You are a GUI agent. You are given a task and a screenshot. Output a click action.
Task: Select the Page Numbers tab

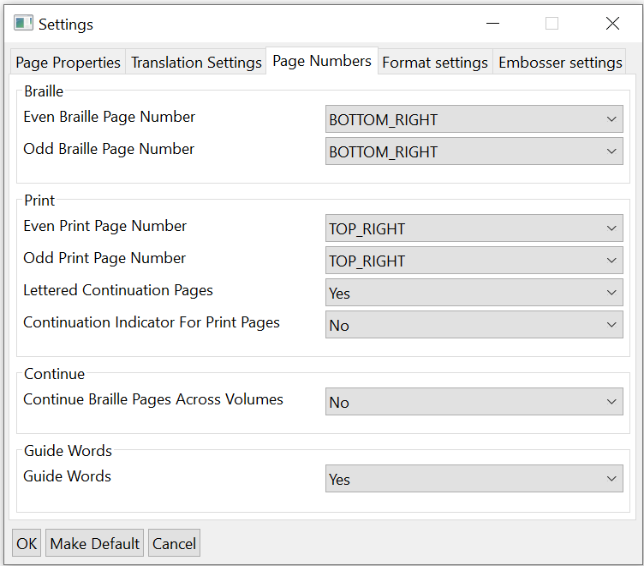point(321,61)
